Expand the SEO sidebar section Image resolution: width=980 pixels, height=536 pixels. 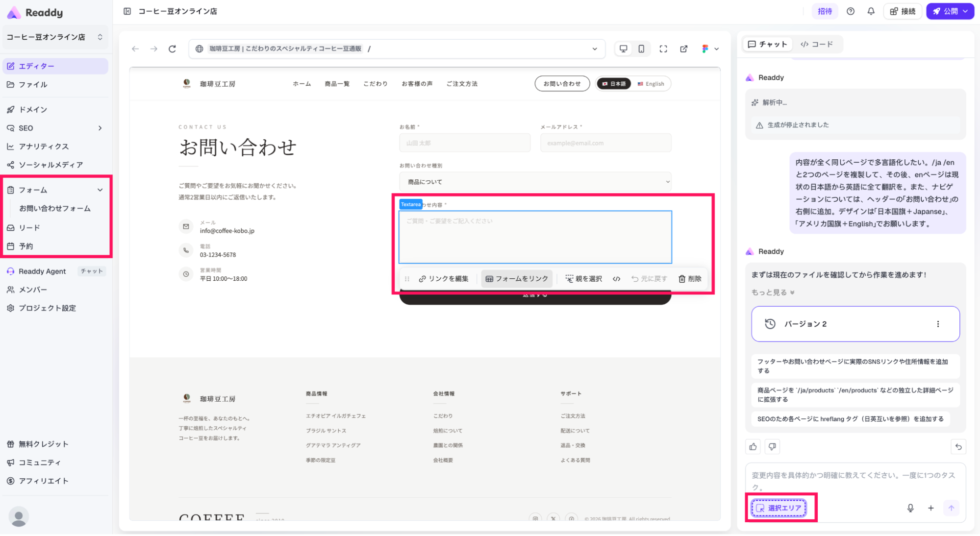click(55, 128)
